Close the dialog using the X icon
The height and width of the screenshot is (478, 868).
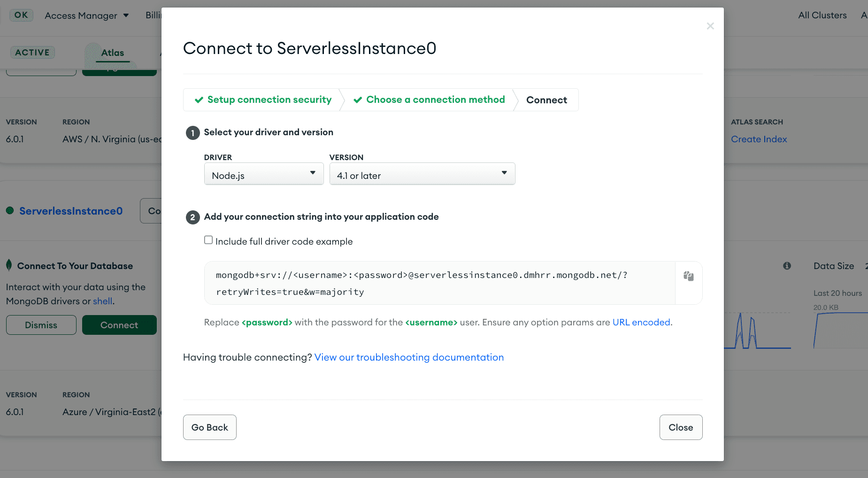point(710,26)
